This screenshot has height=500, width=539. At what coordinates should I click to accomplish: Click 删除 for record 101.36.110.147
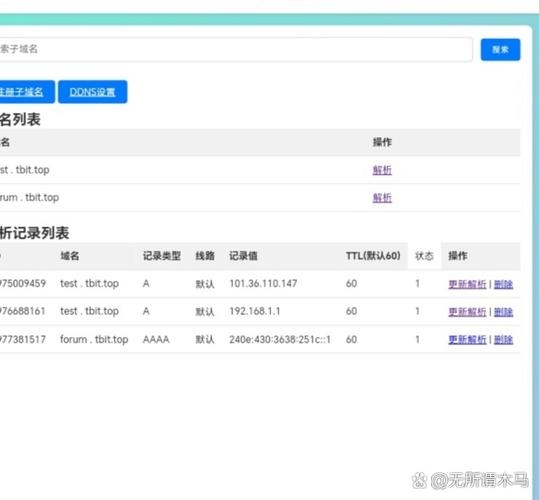tap(503, 284)
